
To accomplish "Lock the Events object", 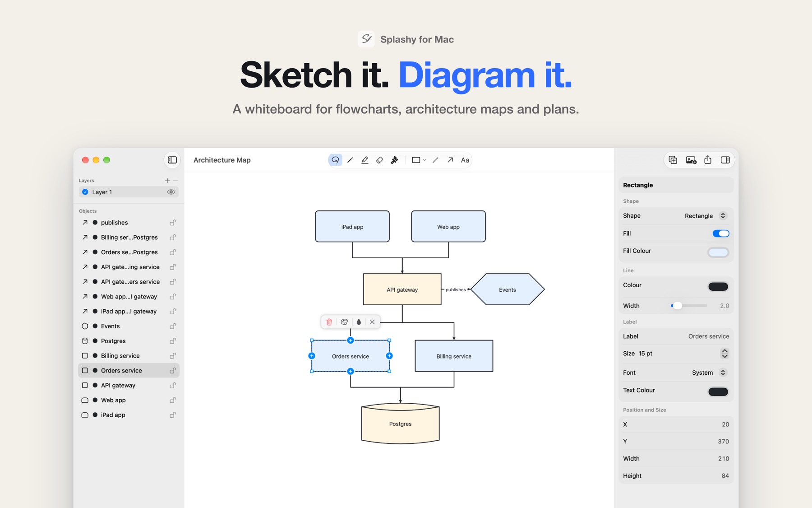I will 173,326.
